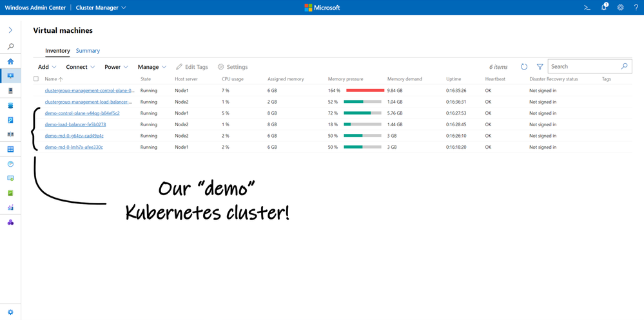Sort by the Memory pressure column
644x320 pixels.
[x=346, y=79]
